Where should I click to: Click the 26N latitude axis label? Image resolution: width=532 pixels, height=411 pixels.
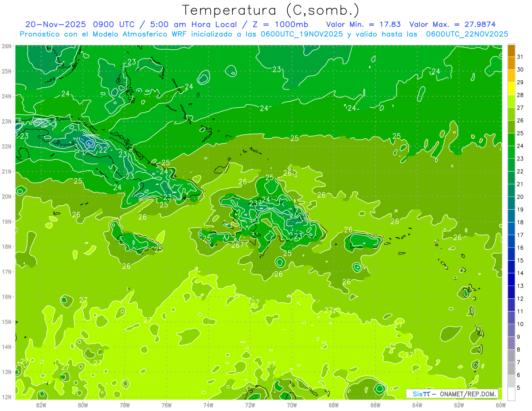[7, 46]
